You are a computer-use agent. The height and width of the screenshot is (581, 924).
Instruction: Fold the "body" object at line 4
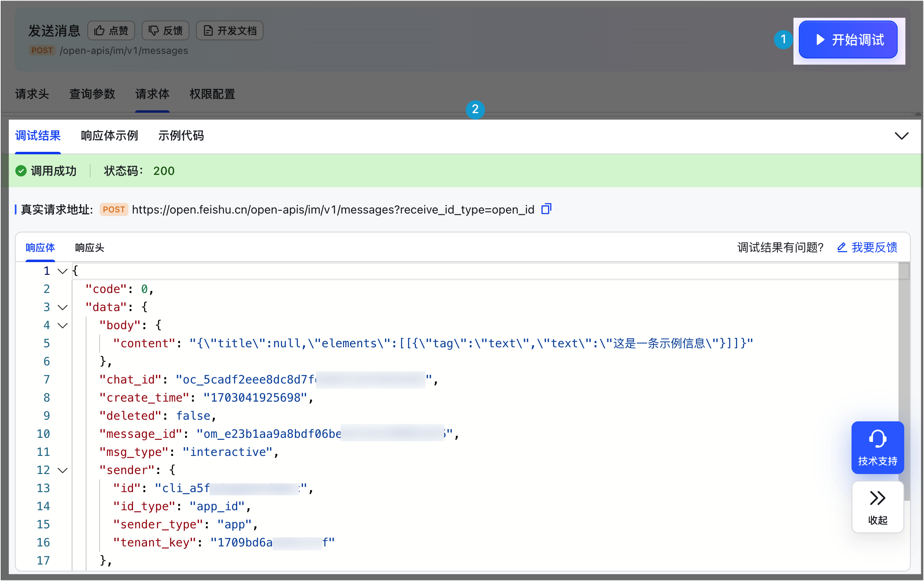click(63, 325)
